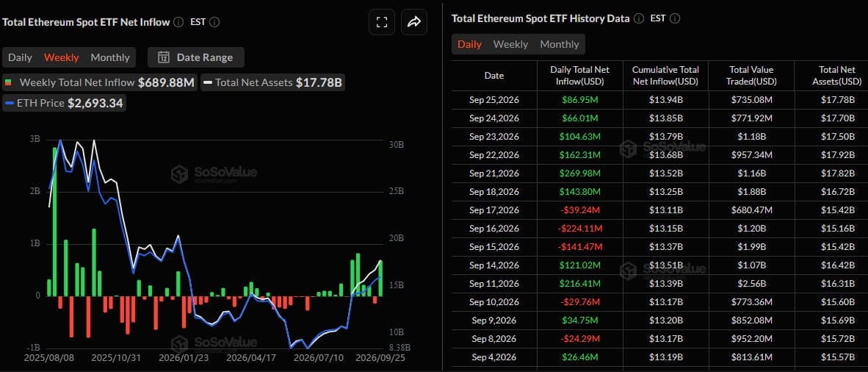
Task: Select Weekly tab in History Data table
Action: click(x=510, y=44)
